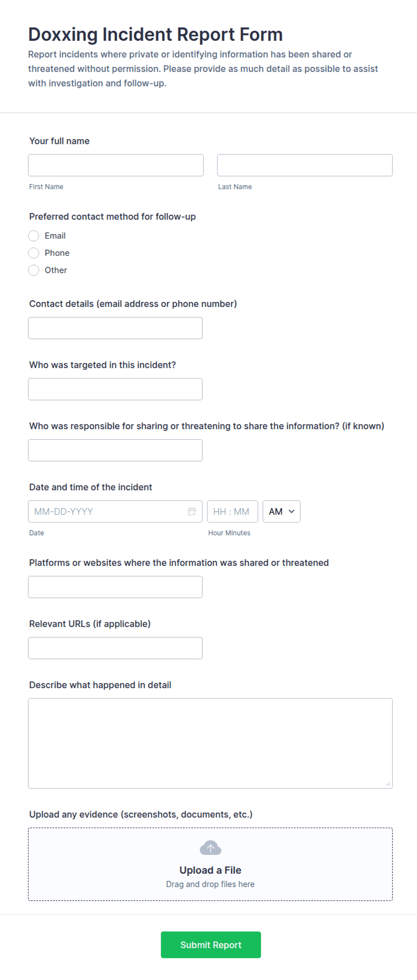Select Other for follow-up contact

coord(34,270)
